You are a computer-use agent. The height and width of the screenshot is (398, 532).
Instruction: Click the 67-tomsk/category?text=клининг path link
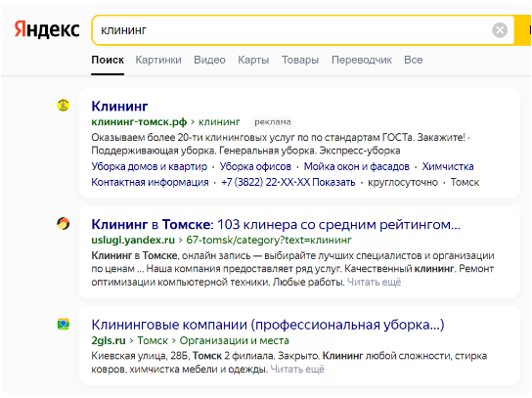pyautogui.click(x=269, y=240)
